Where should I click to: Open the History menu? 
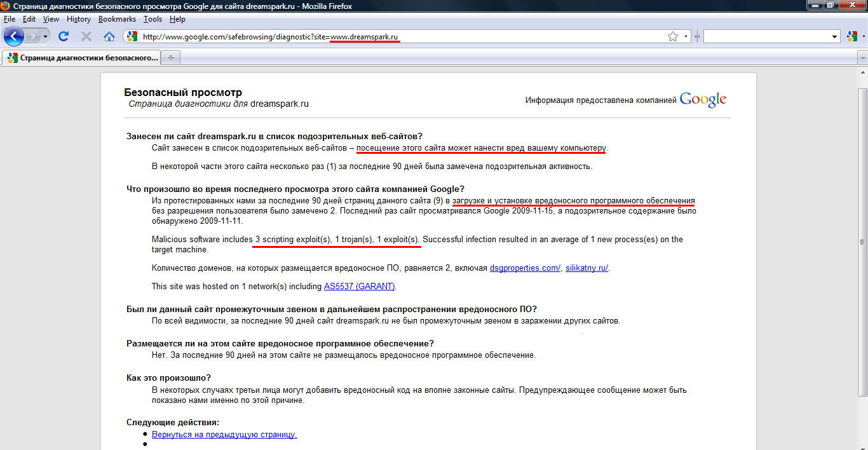tap(79, 19)
